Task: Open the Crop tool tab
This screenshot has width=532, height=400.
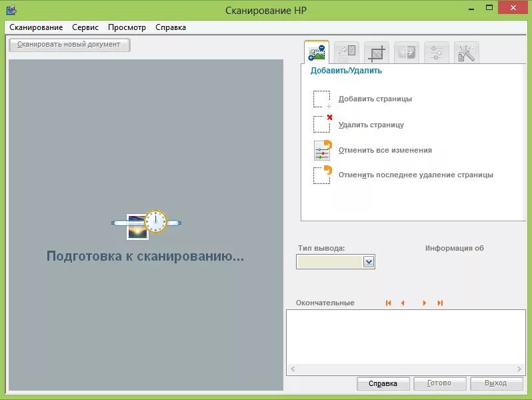Action: coord(376,53)
